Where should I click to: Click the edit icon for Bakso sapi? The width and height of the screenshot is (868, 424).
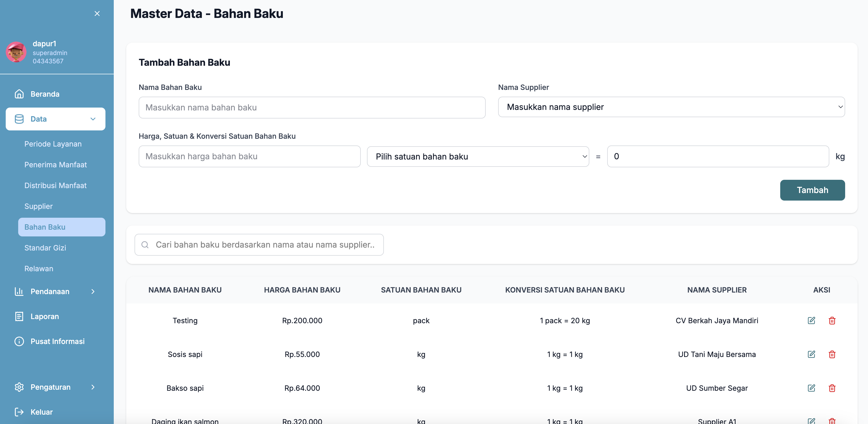point(811,388)
